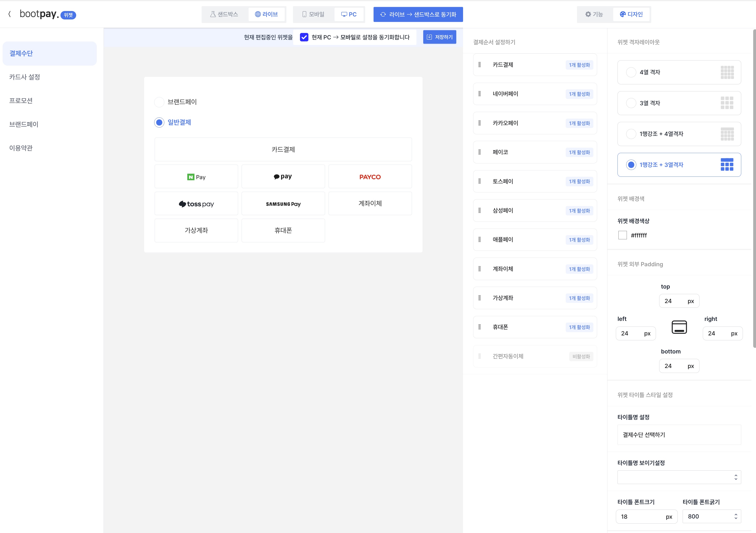This screenshot has width=756, height=533.
Task: Select 1행강조 + 4열격자 layout radio
Action: (x=631, y=134)
